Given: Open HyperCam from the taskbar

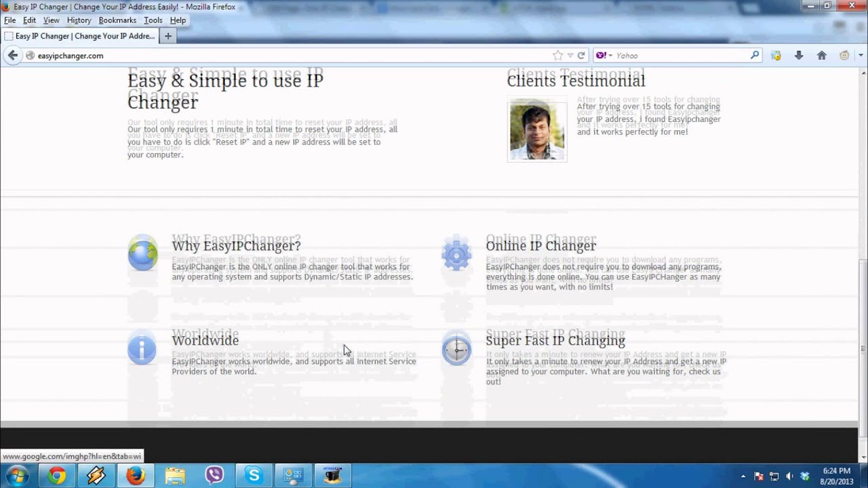Looking at the screenshot, I should 332,476.
